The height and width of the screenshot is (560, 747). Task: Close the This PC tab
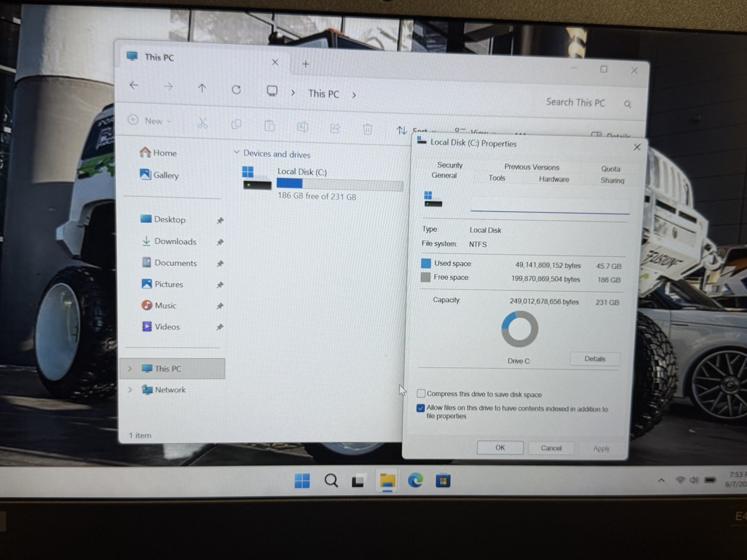tap(275, 62)
